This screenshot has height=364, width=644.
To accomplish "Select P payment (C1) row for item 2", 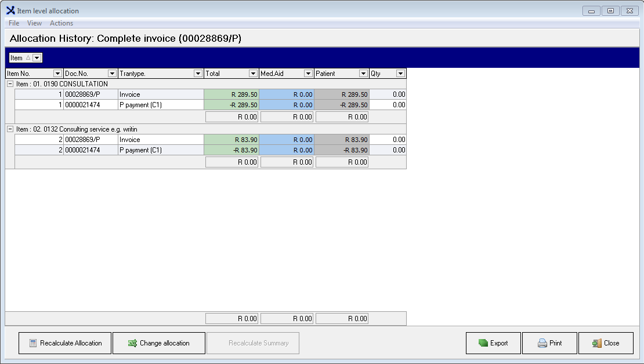I will pos(160,150).
